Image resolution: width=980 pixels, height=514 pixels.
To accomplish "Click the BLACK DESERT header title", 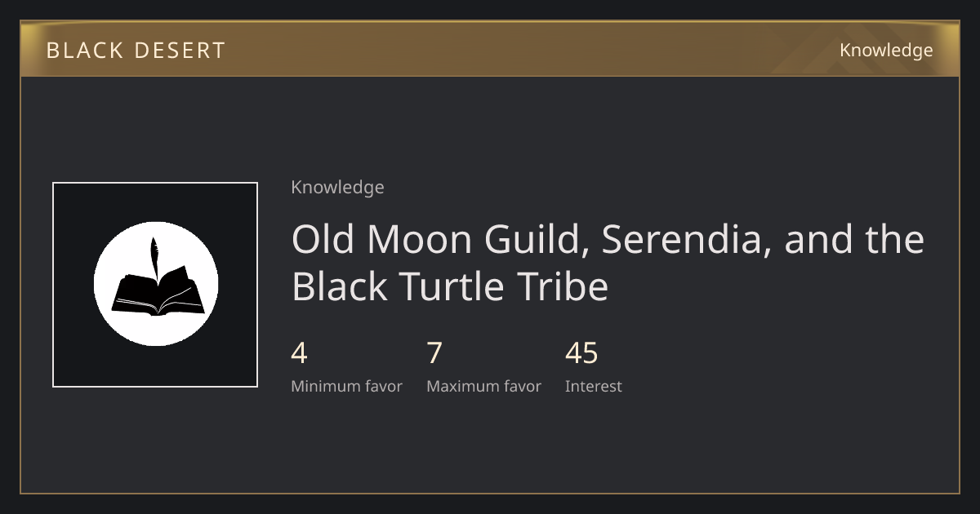I will click(136, 51).
